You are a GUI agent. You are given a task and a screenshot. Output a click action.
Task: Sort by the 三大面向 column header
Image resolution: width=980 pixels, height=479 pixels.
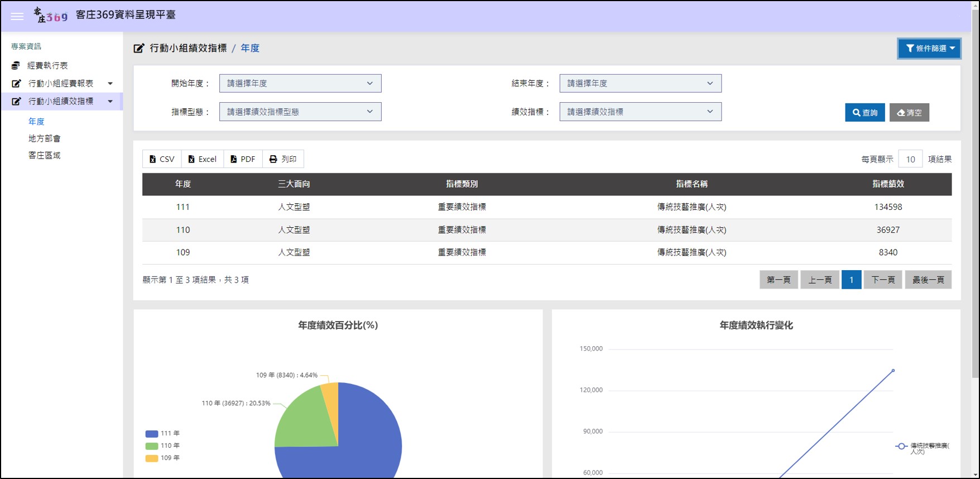click(294, 184)
